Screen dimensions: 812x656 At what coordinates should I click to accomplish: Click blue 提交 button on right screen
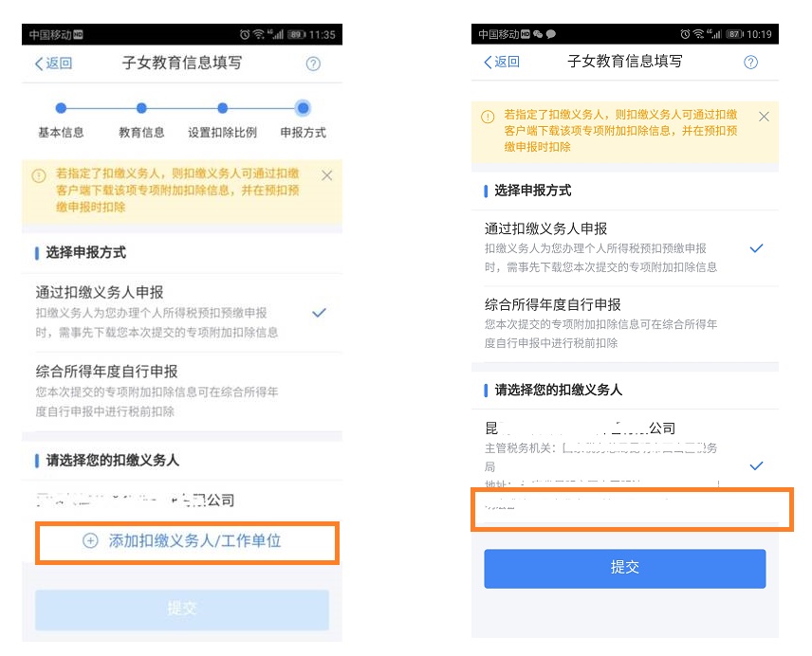pyautogui.click(x=624, y=569)
